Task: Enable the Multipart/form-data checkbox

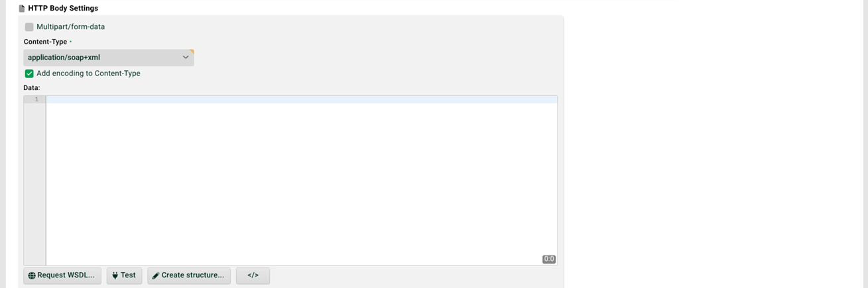Action: pos(29,27)
